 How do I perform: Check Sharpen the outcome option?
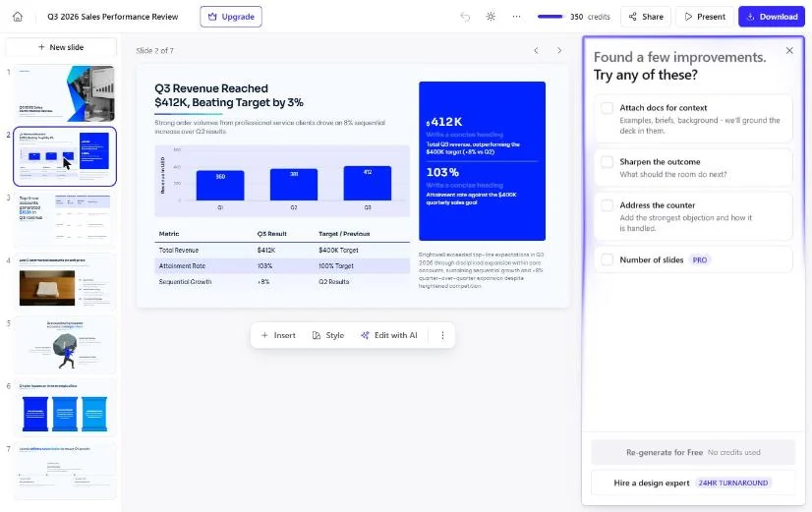607,161
